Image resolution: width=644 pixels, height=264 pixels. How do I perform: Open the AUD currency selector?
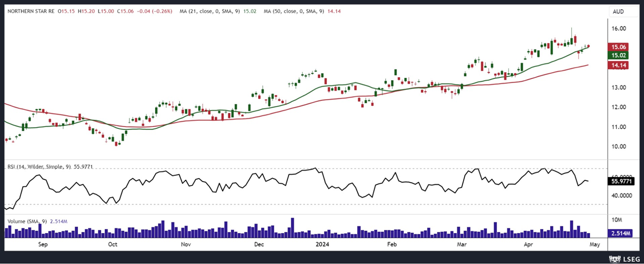[x=618, y=12]
